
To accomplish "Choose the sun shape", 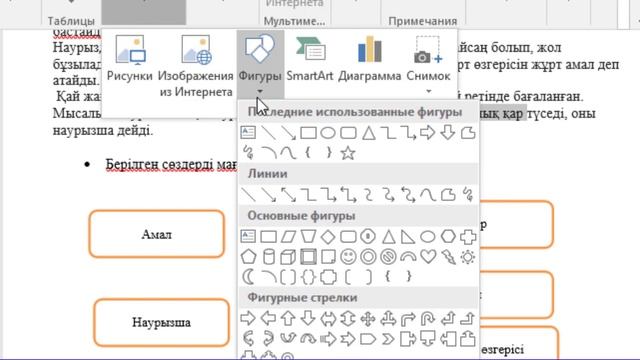I will 468,257.
